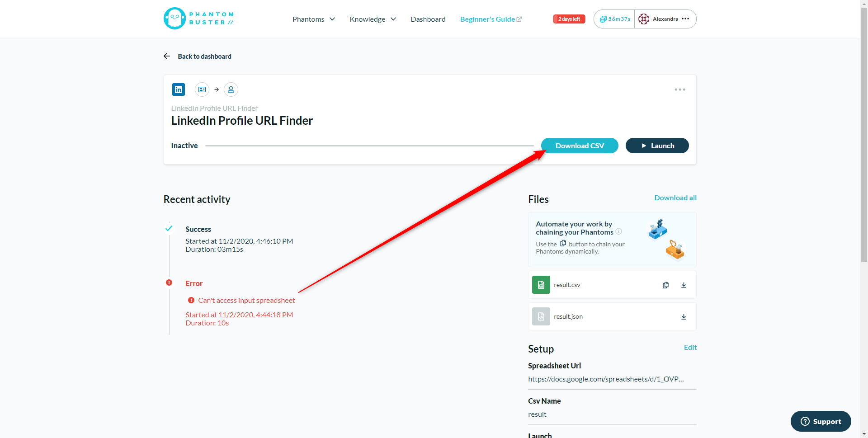Click the scrollbar up arrow

tap(864, 4)
